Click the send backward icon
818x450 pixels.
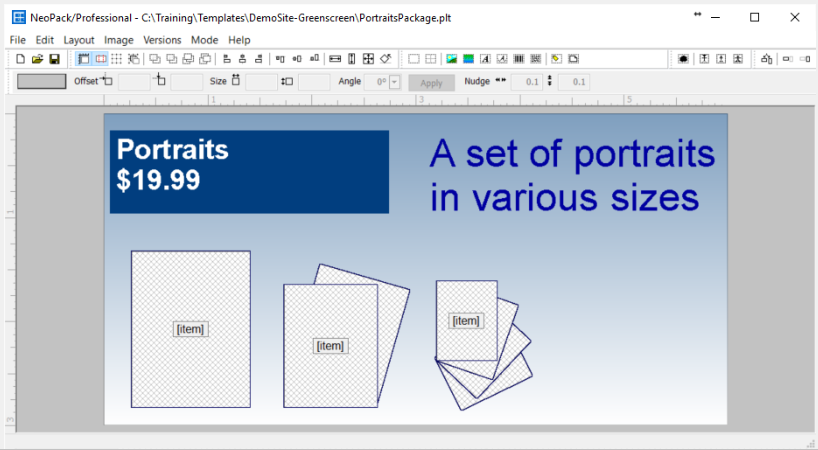(x=172, y=59)
